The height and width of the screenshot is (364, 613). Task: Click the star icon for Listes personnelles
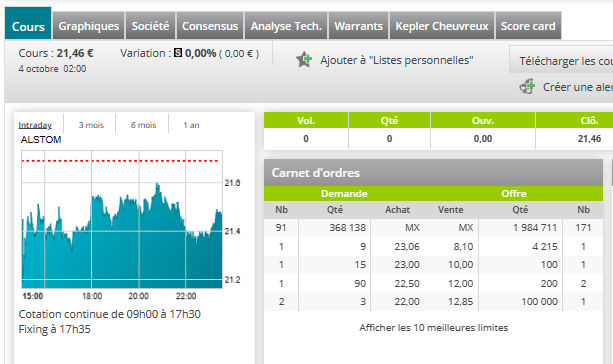[x=304, y=59]
